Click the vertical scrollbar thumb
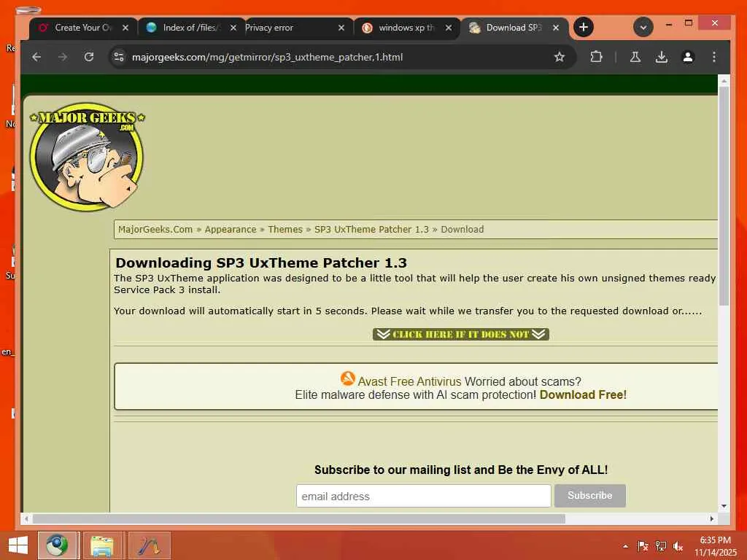The width and height of the screenshot is (747, 560). click(x=724, y=195)
